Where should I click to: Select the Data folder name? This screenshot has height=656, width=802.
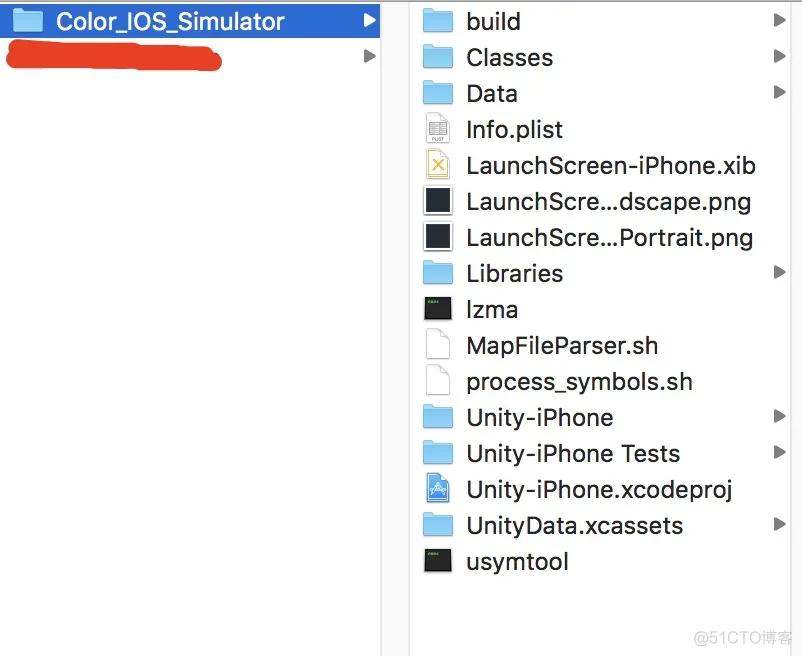[x=492, y=94]
